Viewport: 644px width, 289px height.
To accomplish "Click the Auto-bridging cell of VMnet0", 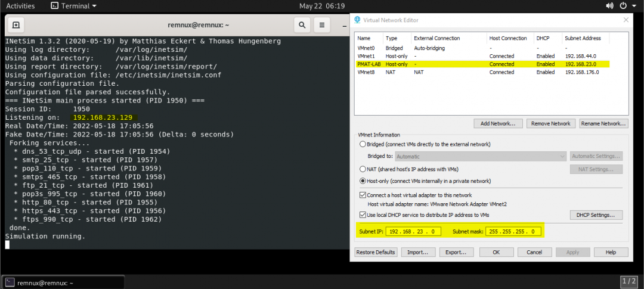I will coord(429,48).
